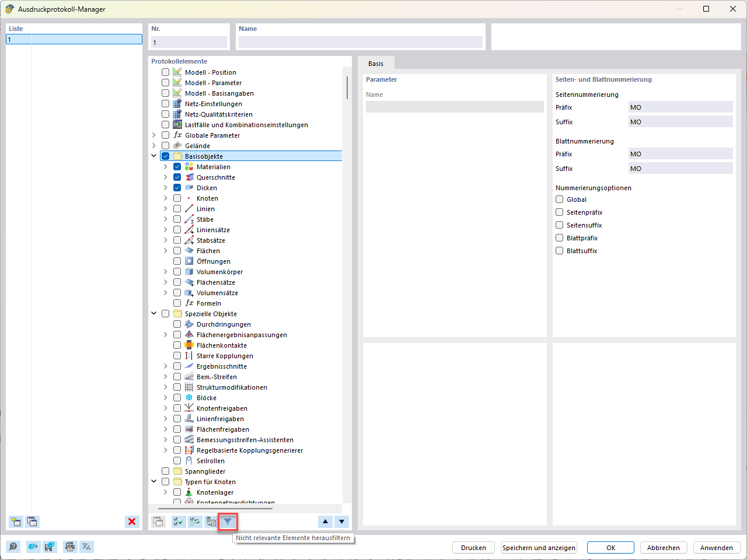Click the vertical scrollbar of Protokollelemente tree
The width and height of the screenshot is (747, 560).
[x=347, y=87]
